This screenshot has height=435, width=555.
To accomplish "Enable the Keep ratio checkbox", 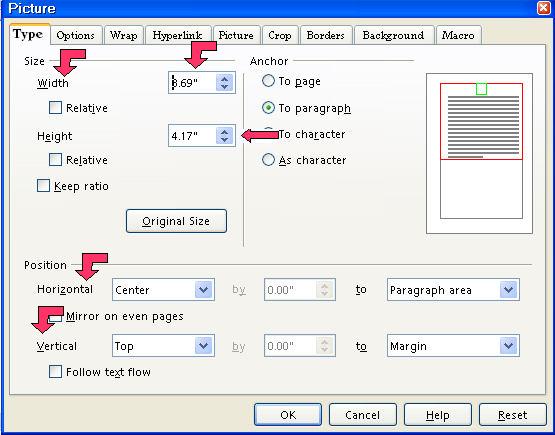I will point(43,185).
